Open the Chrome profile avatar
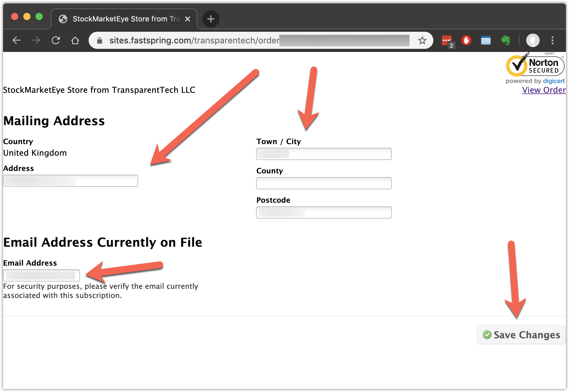Screen dimensions: 569x392 click(x=533, y=40)
